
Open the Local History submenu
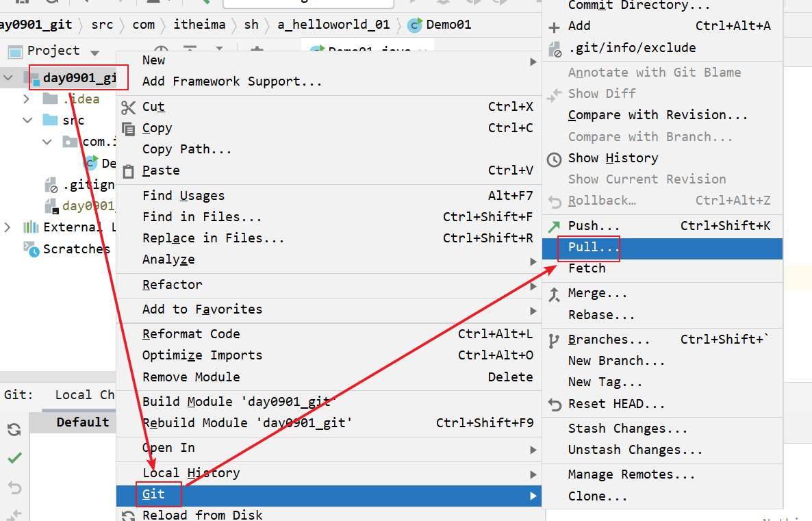pyautogui.click(x=191, y=473)
